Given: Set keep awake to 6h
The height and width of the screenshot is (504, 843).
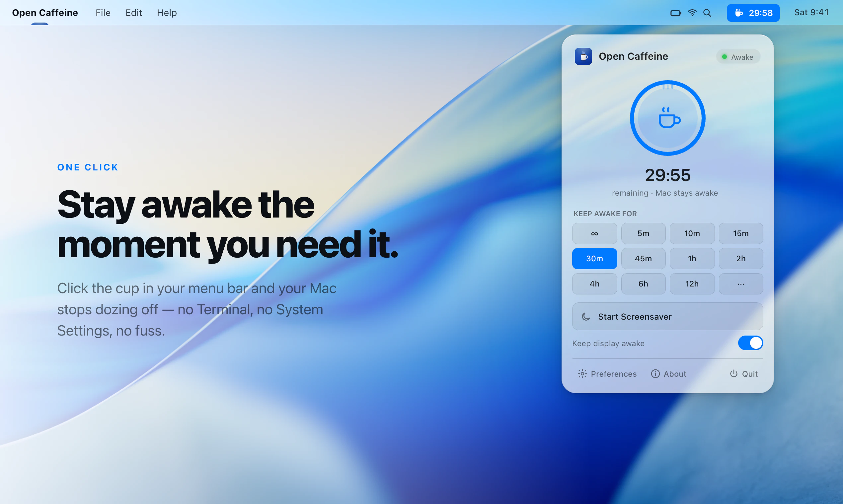Looking at the screenshot, I should click(643, 284).
